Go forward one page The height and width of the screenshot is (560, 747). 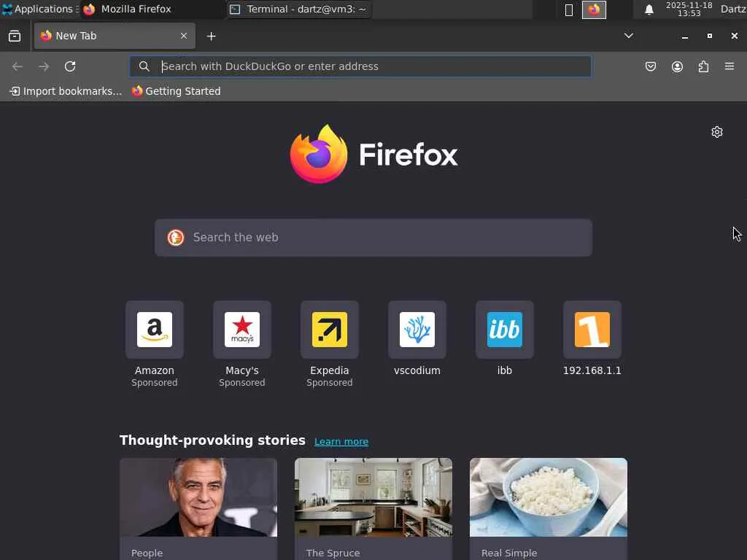point(44,66)
